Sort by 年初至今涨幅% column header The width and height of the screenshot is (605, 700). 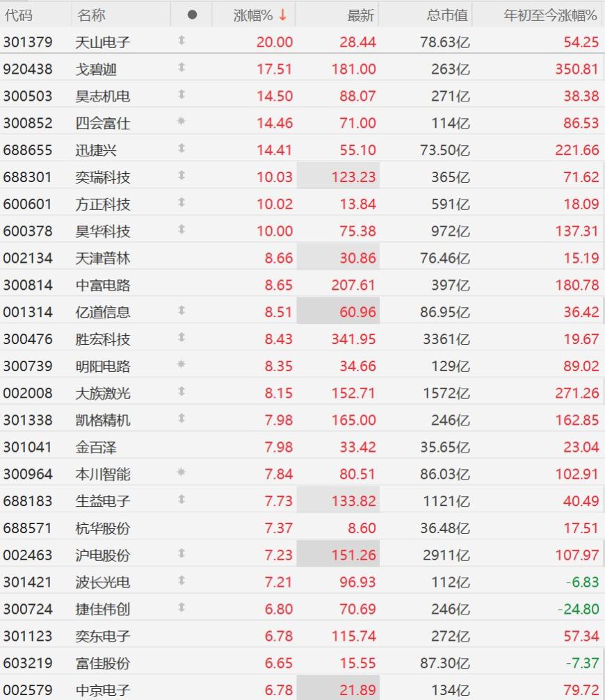point(550,15)
